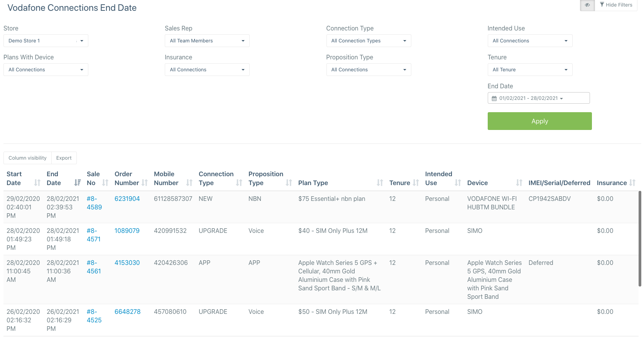Sort by Proposition Type column icon
644x337 pixels.
tap(289, 183)
